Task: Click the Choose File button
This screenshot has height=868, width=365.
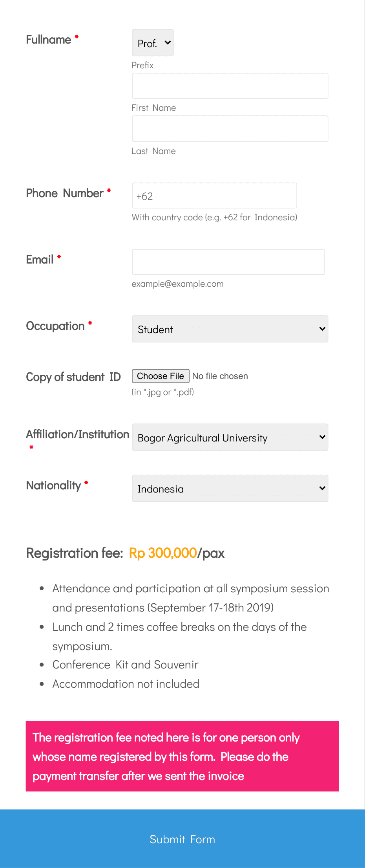Action: [x=161, y=376]
